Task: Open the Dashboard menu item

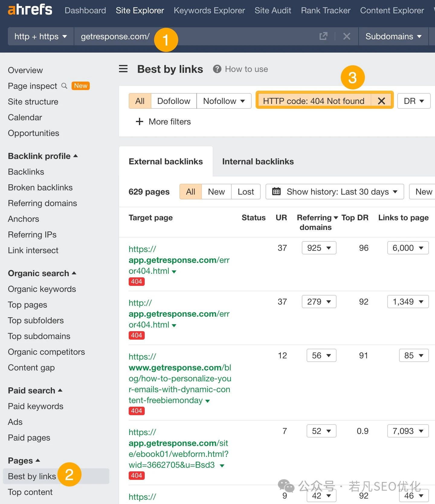Action: click(x=85, y=10)
